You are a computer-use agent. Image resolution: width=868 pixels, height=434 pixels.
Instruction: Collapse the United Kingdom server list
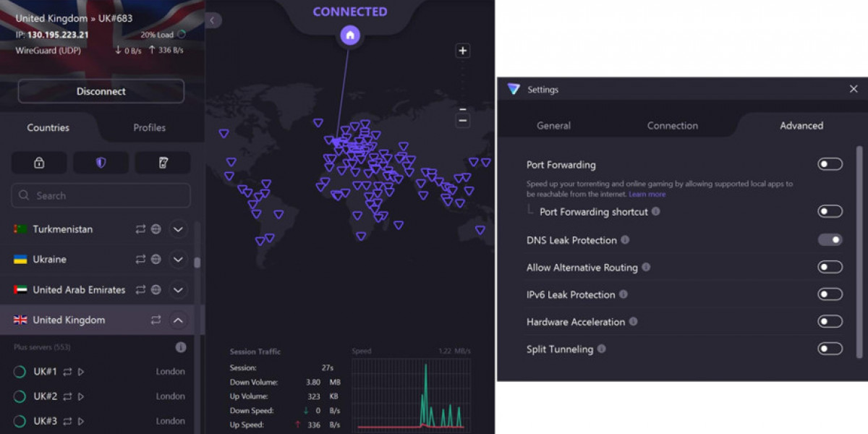[x=178, y=320]
